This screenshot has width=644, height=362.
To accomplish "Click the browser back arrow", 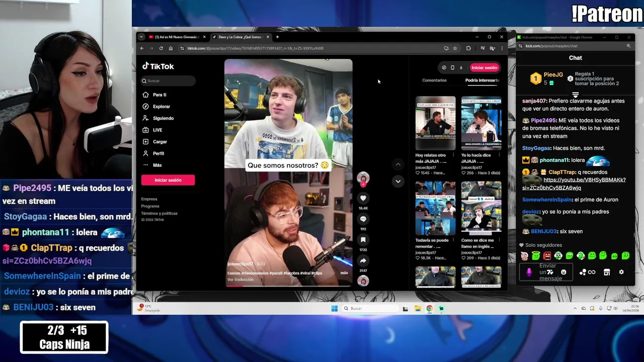I will 142,48.
